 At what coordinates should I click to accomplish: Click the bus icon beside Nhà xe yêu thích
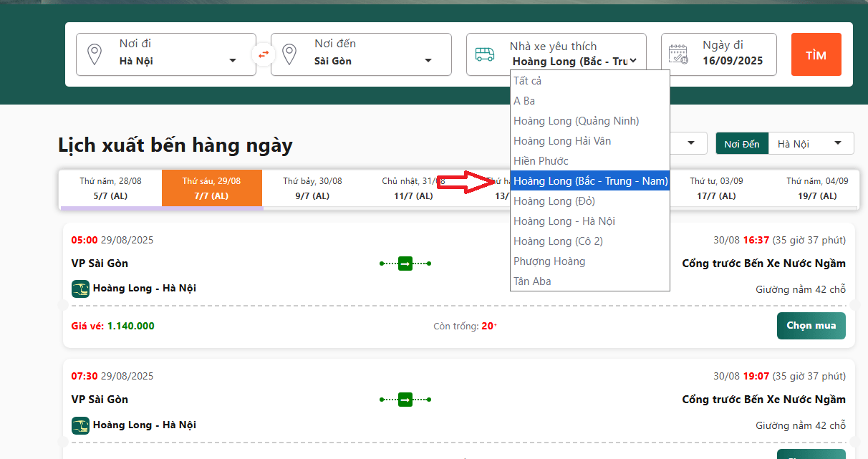[485, 54]
